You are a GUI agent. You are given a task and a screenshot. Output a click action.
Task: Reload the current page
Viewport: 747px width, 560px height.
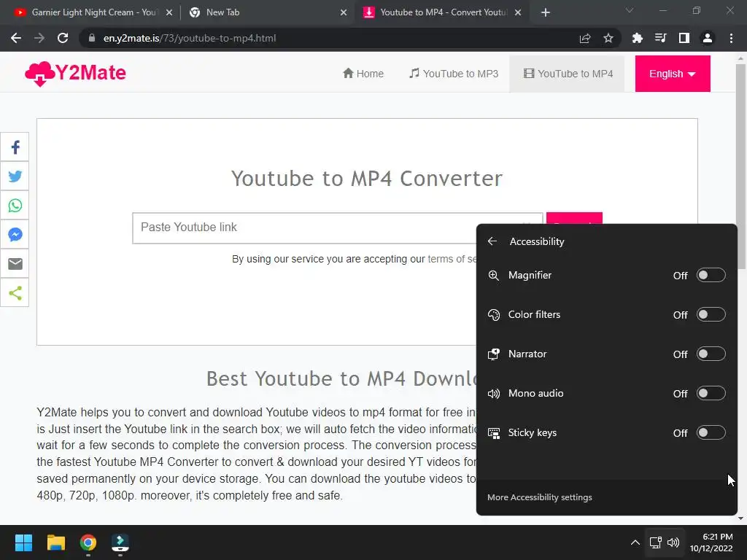click(63, 38)
